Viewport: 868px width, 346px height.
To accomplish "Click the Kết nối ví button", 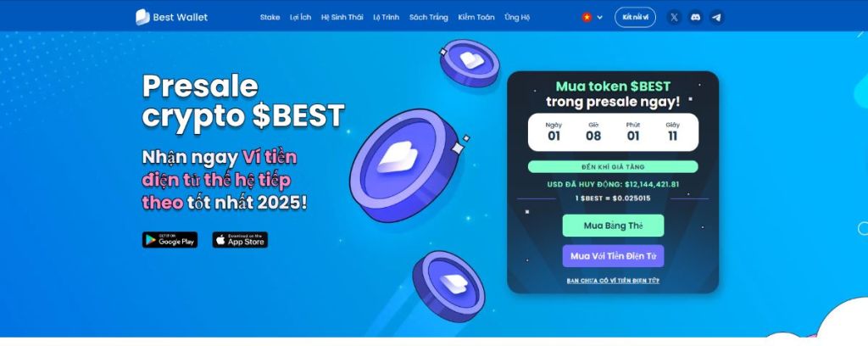I will click(635, 17).
